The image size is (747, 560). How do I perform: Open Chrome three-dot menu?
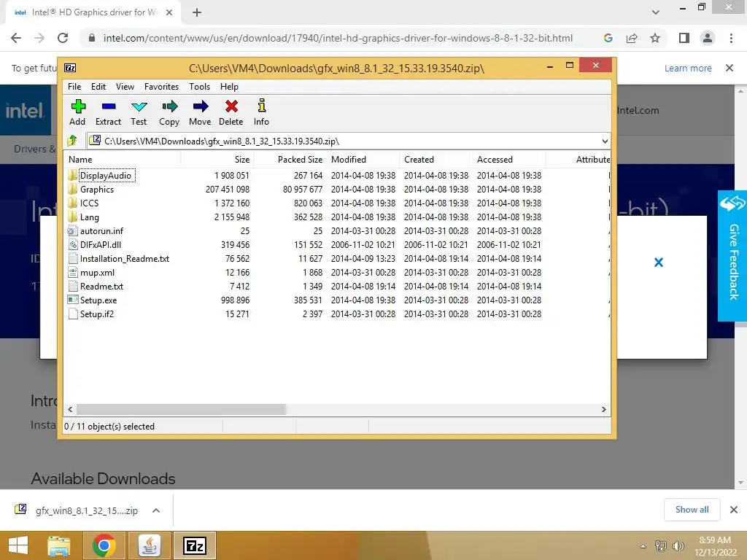(x=731, y=38)
